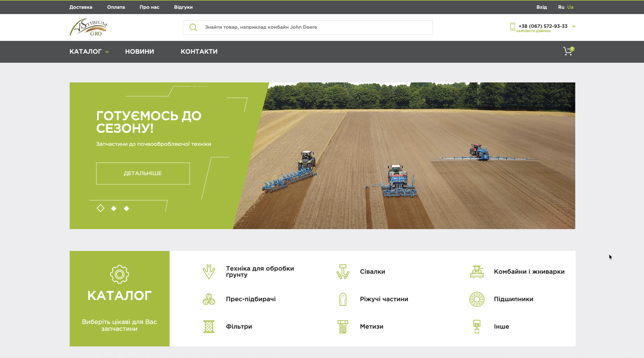Click the mobile phone icon

click(x=512, y=27)
